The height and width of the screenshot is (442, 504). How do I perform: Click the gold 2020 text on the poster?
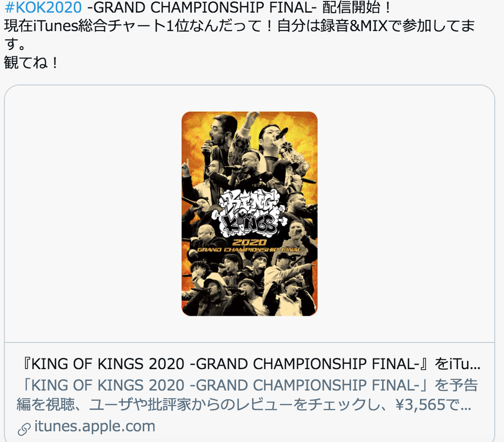pos(250,242)
